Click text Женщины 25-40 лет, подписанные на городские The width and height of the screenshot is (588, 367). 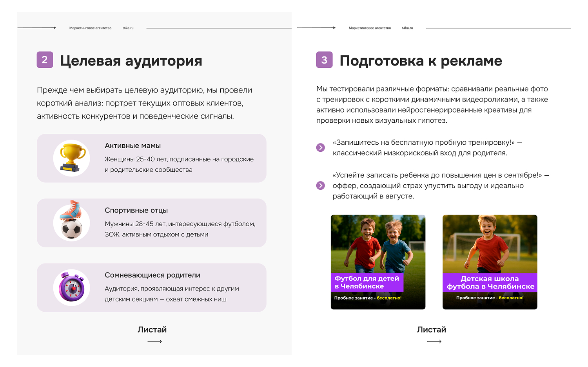pos(179,159)
